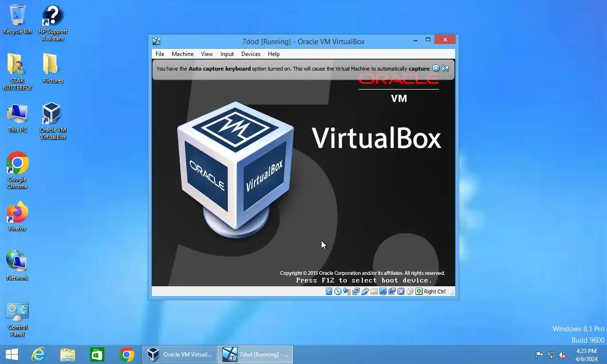Click the CPU features status icon
The image size is (607, 364).
point(401,291)
